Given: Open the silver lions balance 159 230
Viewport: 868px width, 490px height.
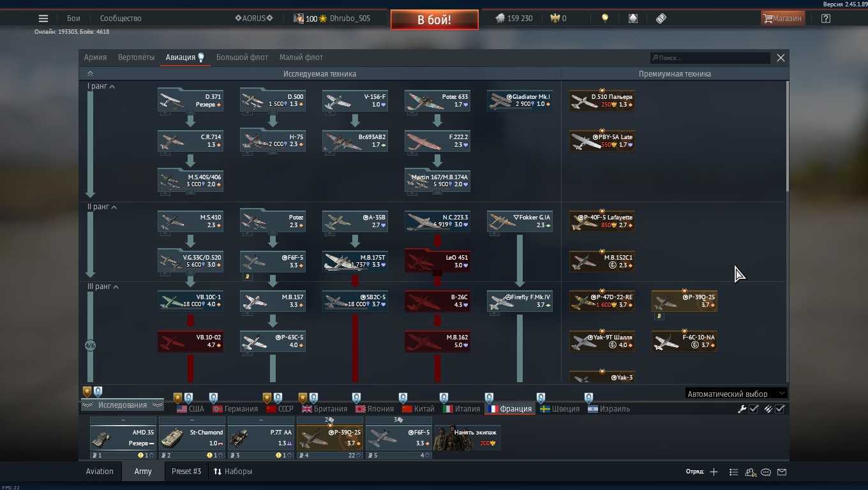Looking at the screenshot, I should pos(514,19).
